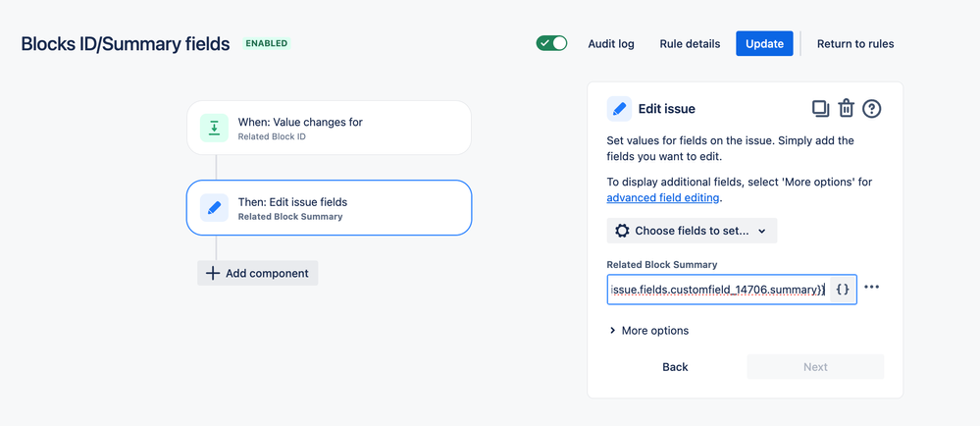Follow the advanced field editing link
The image size is (980, 426).
[664, 198]
